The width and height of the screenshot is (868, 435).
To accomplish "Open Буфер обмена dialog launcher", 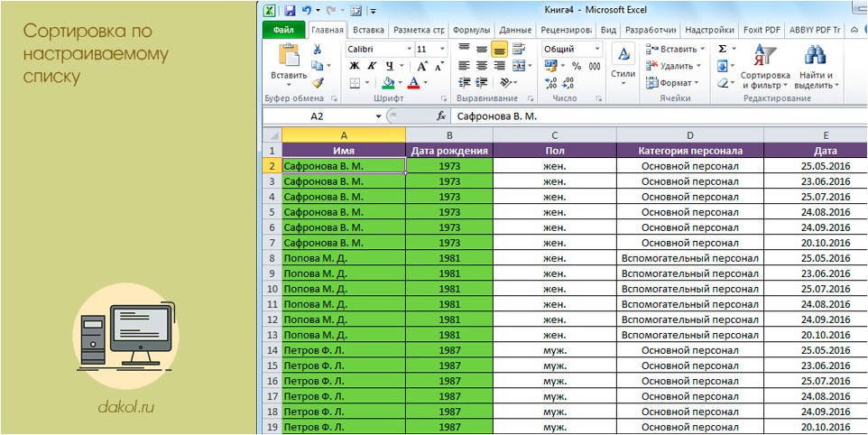I will 334,98.
